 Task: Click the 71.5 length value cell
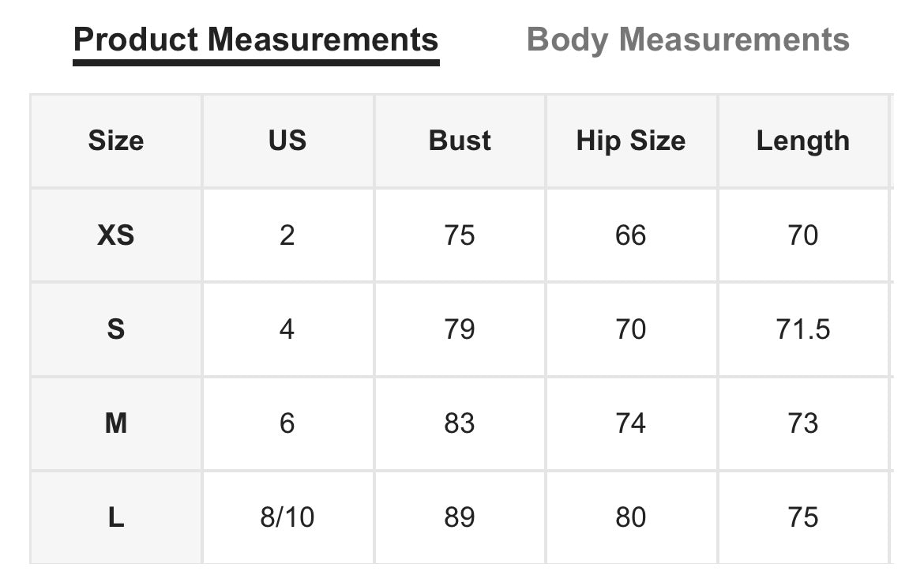point(803,329)
